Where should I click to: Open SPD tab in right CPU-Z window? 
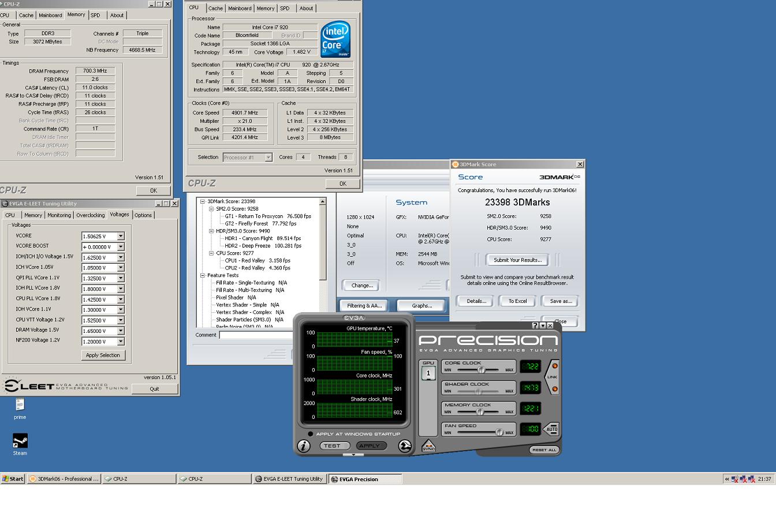(285, 8)
